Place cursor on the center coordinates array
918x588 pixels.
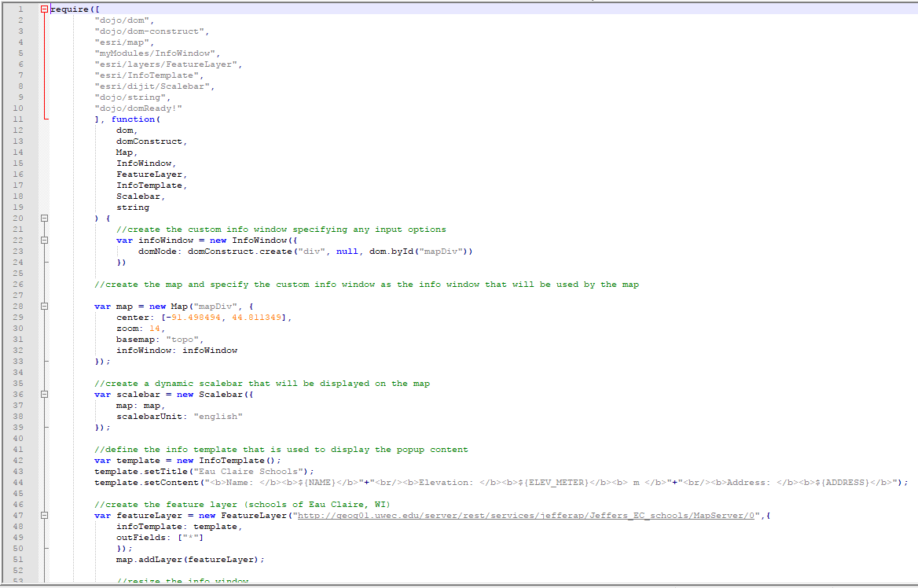click(223, 317)
